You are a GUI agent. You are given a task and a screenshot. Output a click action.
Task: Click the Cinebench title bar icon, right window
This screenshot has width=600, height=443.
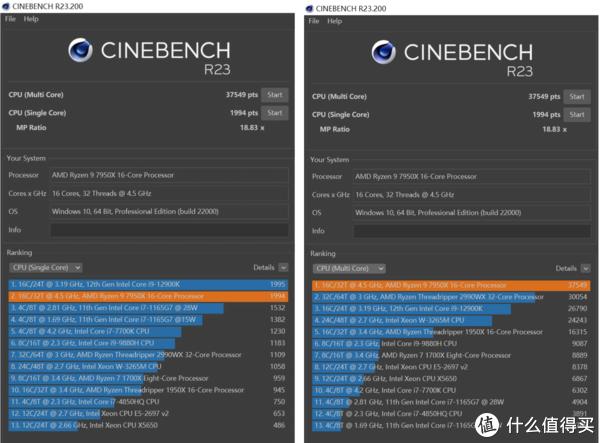(x=310, y=8)
